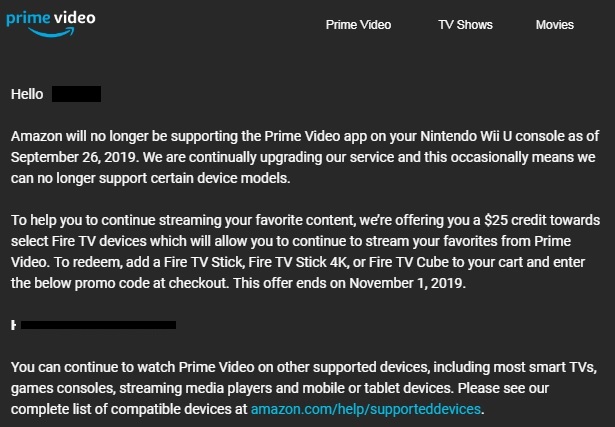Click the word Hello in the greeting
Image resolution: width=615 pixels, height=427 pixels.
pos(27,95)
